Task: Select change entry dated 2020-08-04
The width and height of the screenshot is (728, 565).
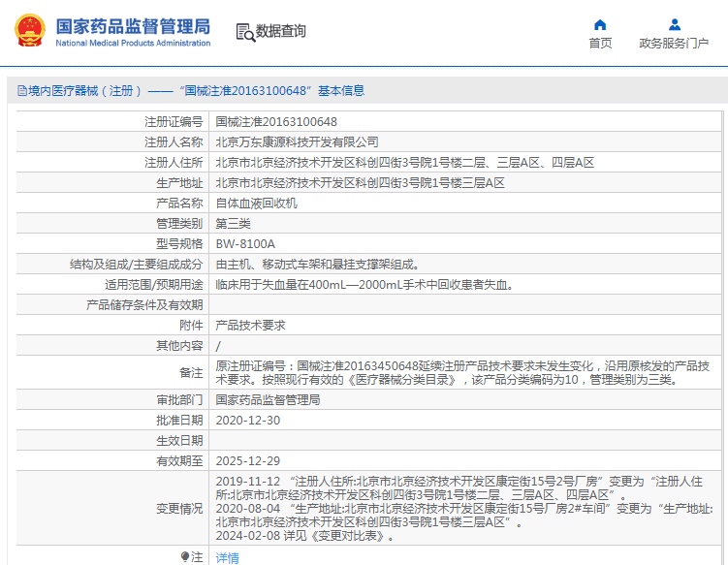Action: click(x=464, y=516)
